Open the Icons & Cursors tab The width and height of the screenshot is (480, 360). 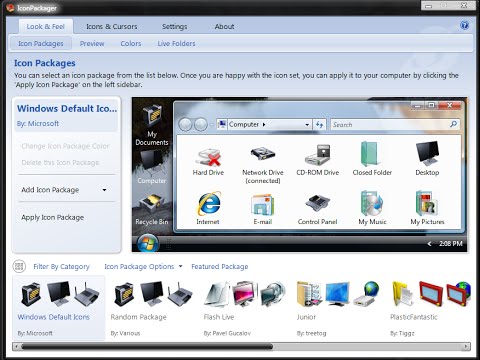(112, 27)
